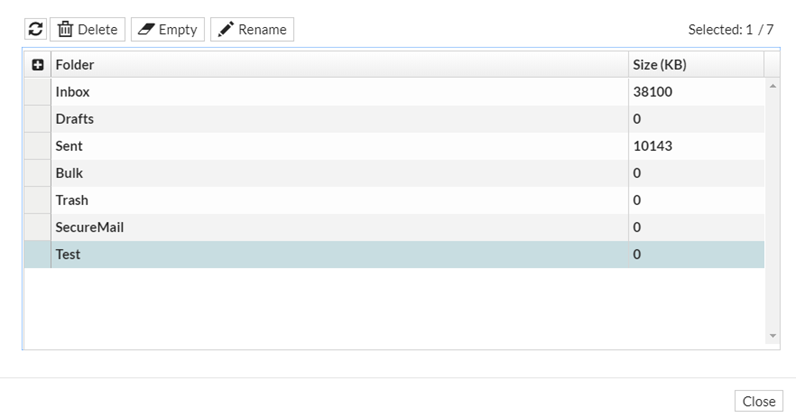Select the SecureMail folder row
Screen dimensions: 796x418
point(340,227)
